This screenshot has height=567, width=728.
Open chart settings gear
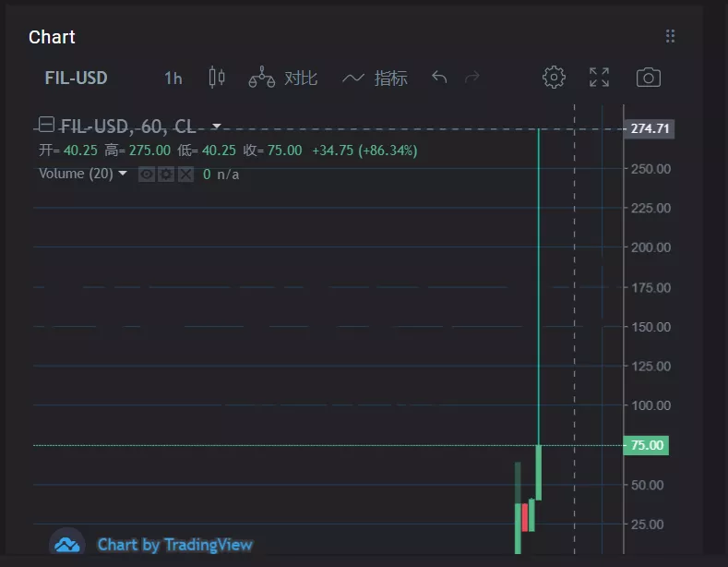(554, 78)
